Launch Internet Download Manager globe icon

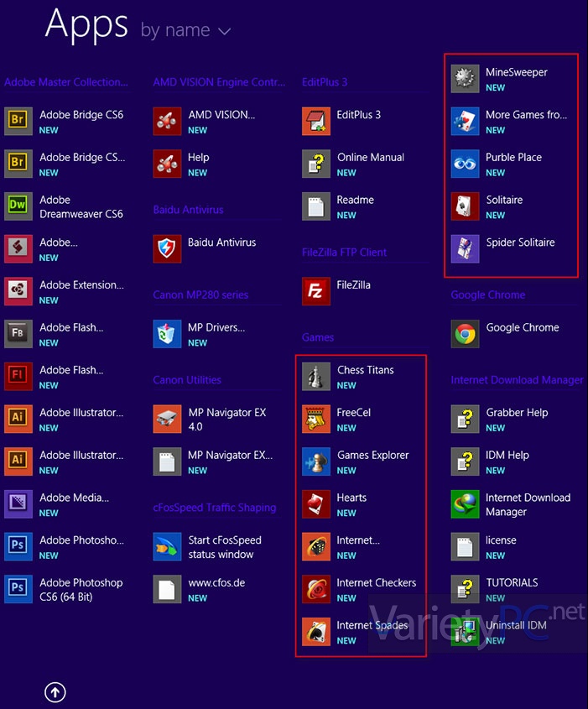point(465,503)
